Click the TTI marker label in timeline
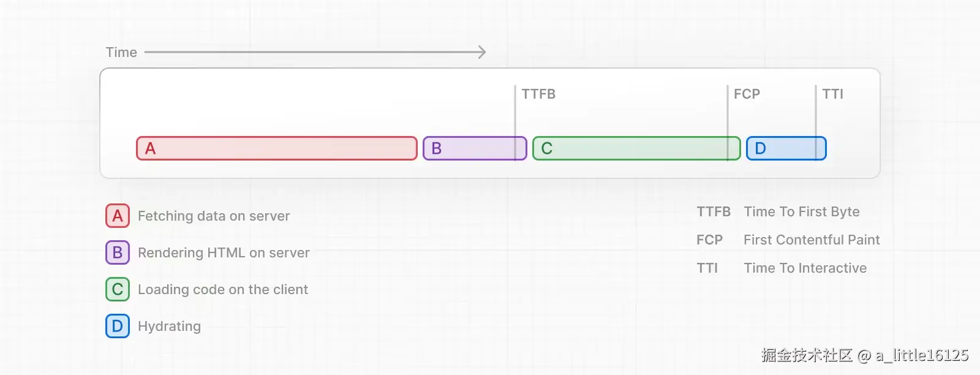Viewport: 980px width, 375px height. (832, 94)
